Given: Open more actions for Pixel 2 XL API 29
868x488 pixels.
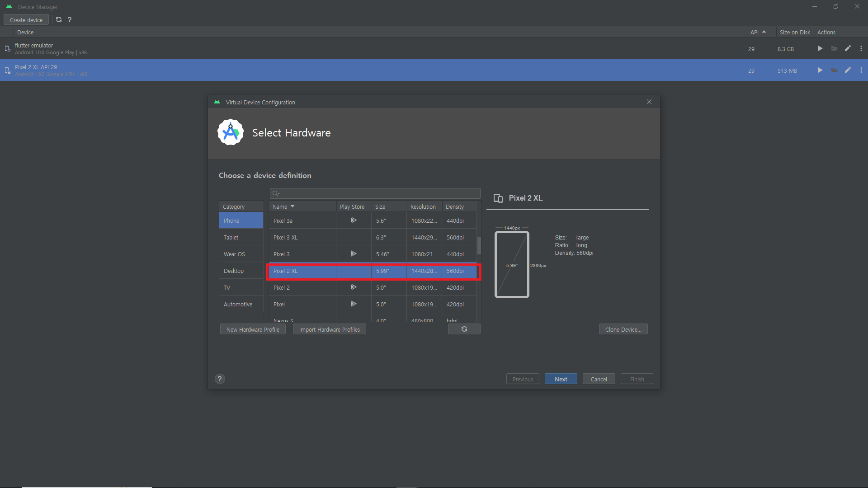Looking at the screenshot, I should pyautogui.click(x=861, y=70).
